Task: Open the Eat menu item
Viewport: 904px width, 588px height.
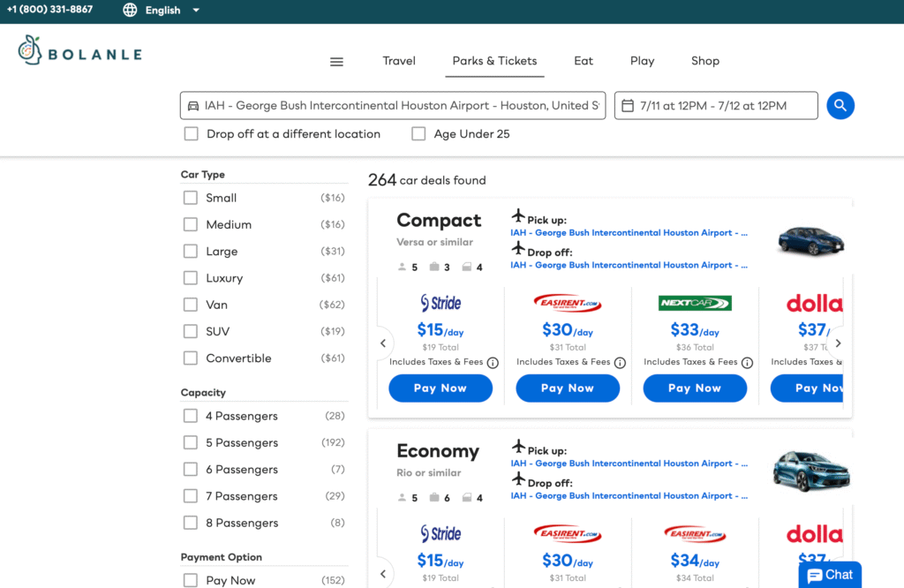Action: tap(584, 61)
